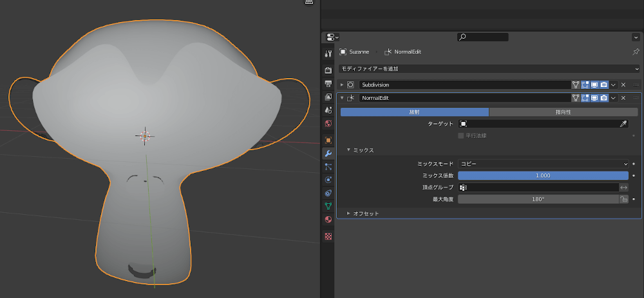The image size is (644, 298).
Task: Open the Scene properties tab
Action: pos(328,110)
